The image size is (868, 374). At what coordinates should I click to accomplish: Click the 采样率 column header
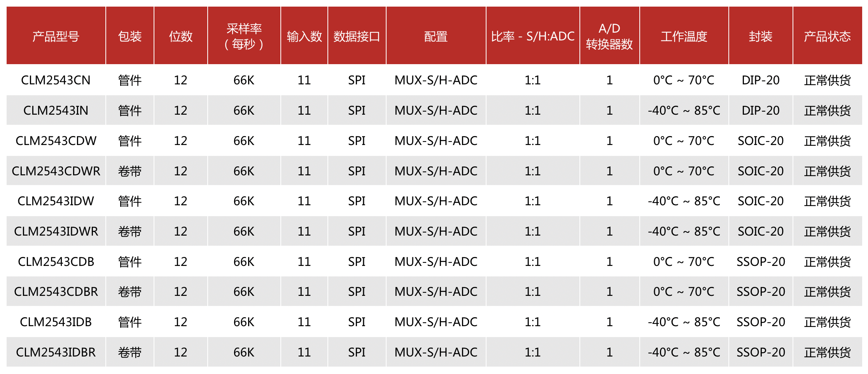(244, 36)
